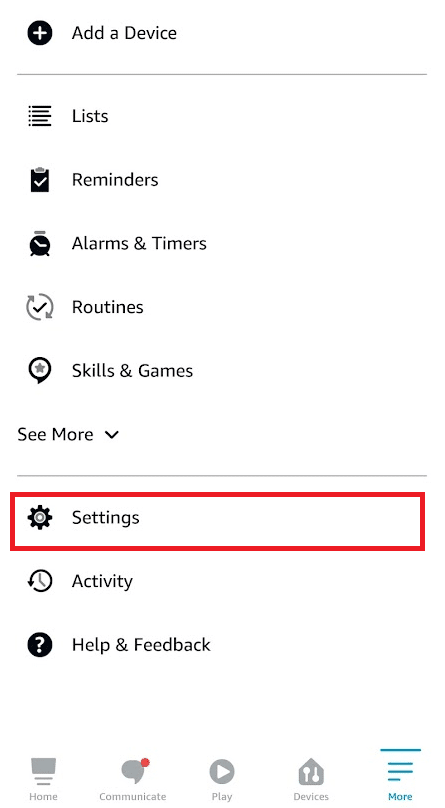
Task: Open the Communicate tab
Action: (x=133, y=779)
